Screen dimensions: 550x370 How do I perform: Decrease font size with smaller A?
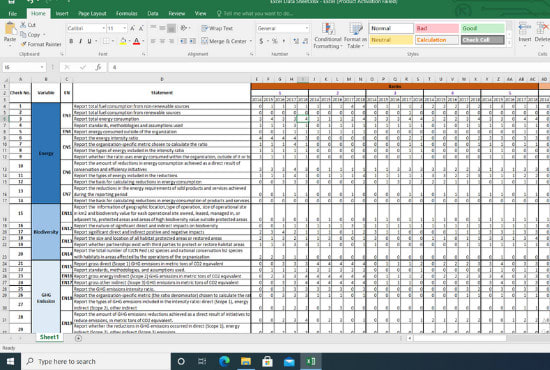pos(141,28)
